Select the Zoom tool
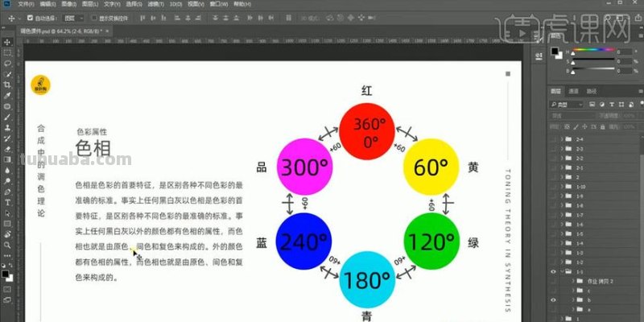 coord(7,246)
